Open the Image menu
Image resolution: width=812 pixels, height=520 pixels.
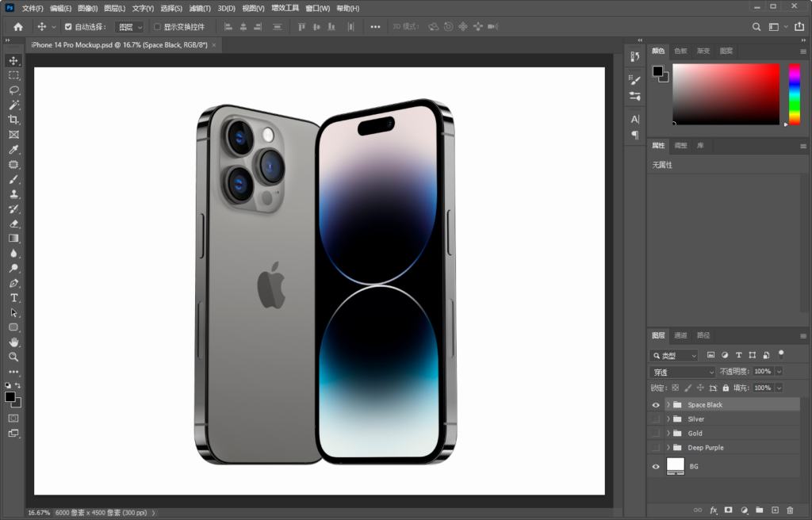(x=87, y=8)
